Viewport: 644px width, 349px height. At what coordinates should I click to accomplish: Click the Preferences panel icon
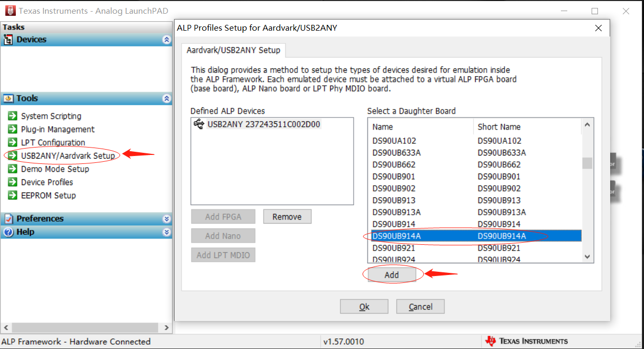pyautogui.click(x=8, y=218)
